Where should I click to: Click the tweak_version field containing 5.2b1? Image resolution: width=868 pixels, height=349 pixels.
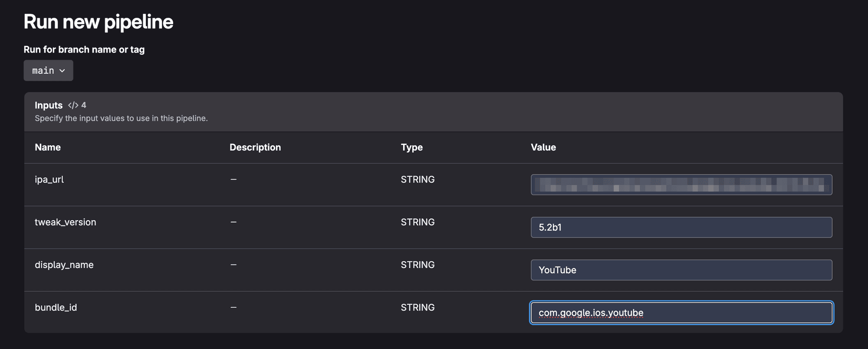coord(681,227)
